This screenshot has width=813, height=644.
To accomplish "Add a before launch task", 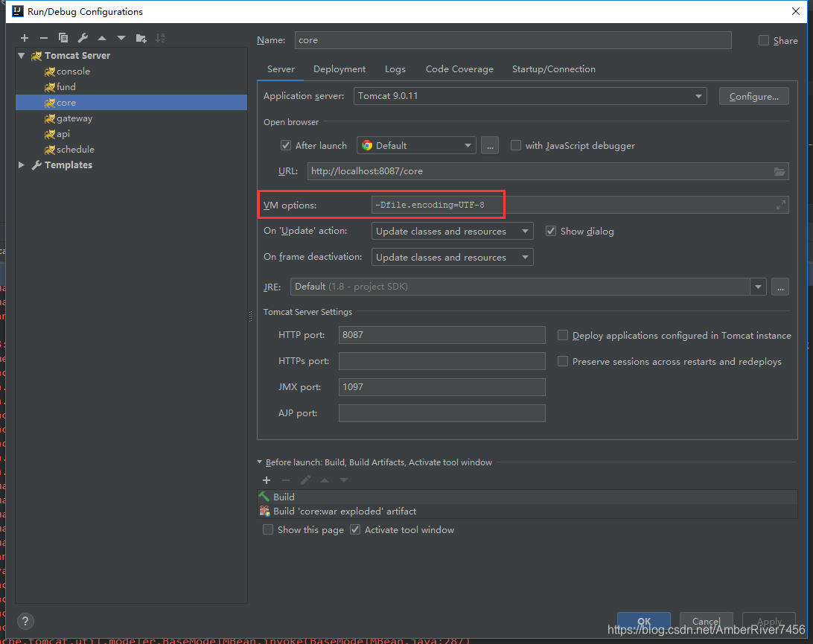I will [x=267, y=480].
